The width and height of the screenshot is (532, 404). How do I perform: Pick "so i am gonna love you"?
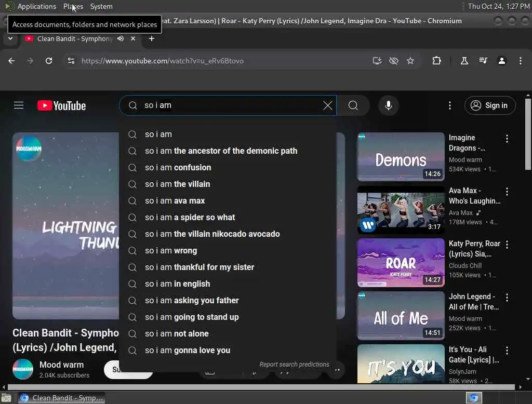point(228,351)
